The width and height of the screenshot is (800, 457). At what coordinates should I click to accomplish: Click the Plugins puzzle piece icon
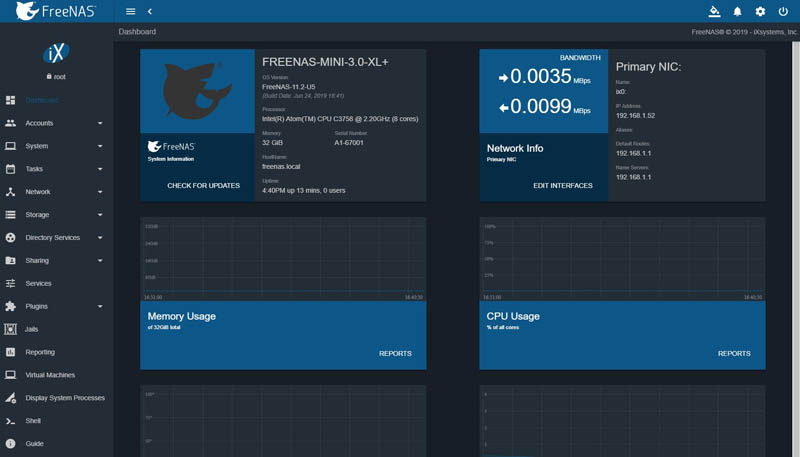10,306
